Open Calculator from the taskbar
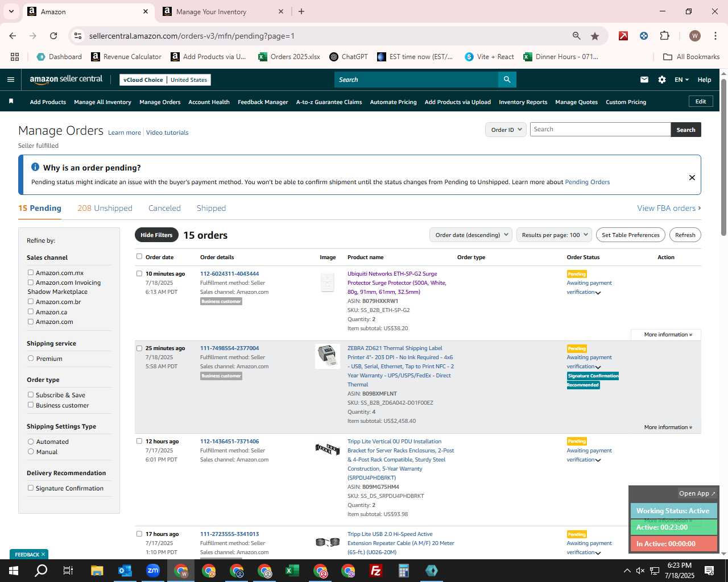This screenshot has height=582, width=728. click(404, 571)
